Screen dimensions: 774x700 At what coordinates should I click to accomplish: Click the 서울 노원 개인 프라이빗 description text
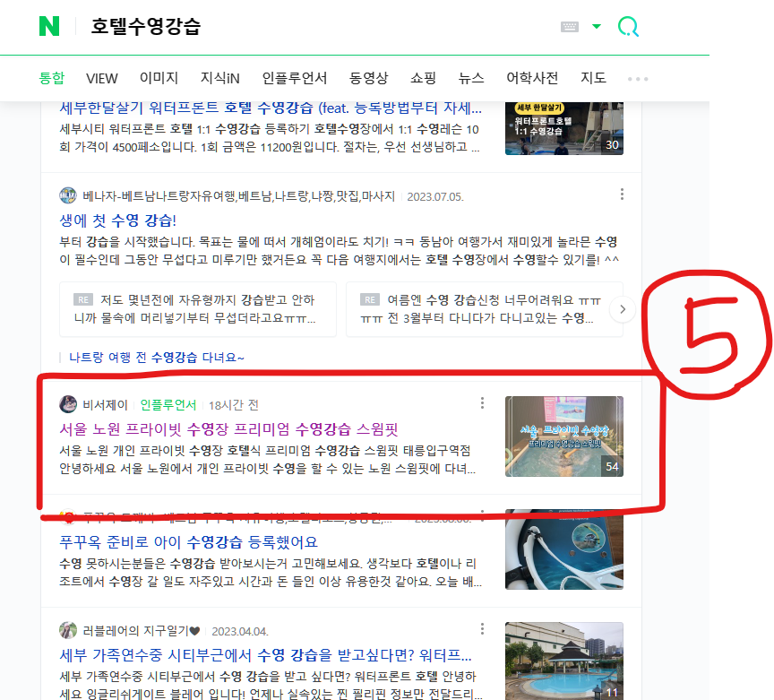tap(267, 460)
